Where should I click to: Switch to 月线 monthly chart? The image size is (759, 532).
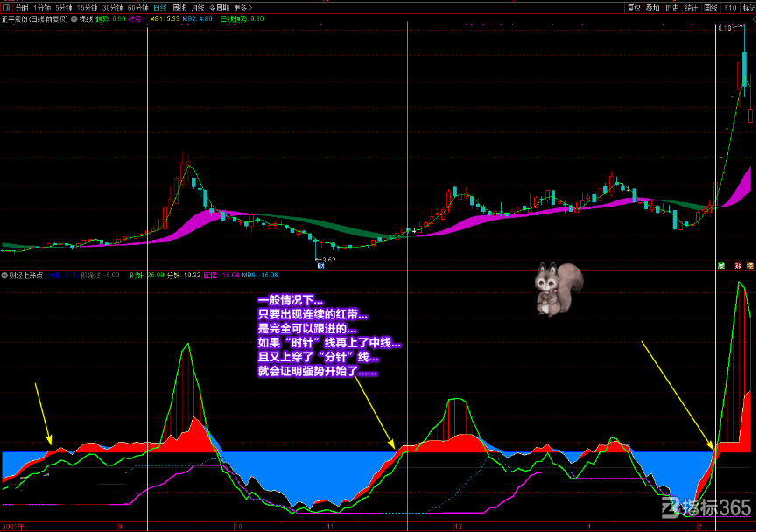(198, 8)
